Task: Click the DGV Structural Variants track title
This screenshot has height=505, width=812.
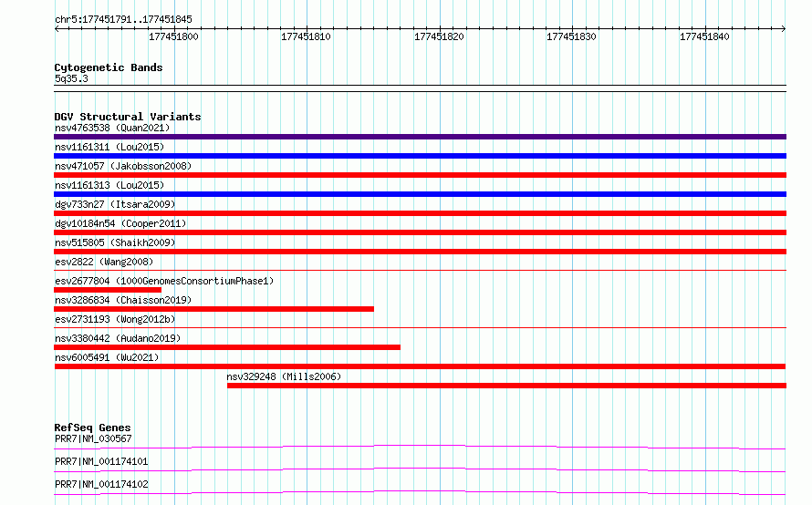Action: click(128, 117)
